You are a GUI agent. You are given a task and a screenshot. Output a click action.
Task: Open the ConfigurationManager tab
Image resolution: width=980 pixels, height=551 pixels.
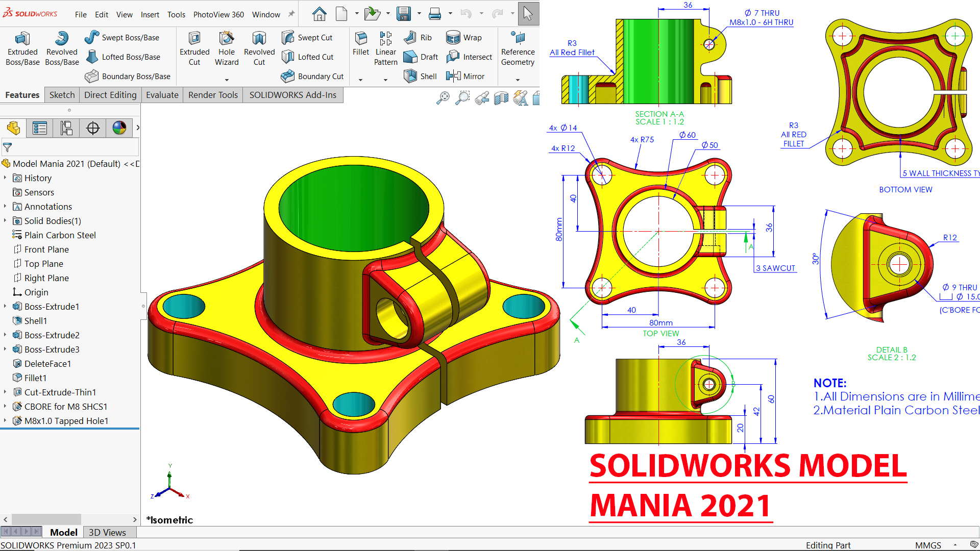[x=66, y=128]
